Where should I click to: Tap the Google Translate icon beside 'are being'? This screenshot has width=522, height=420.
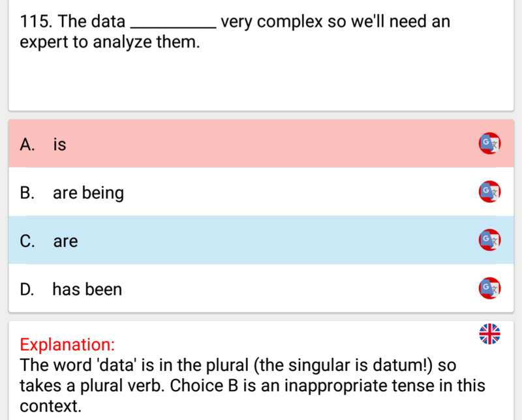[490, 192]
